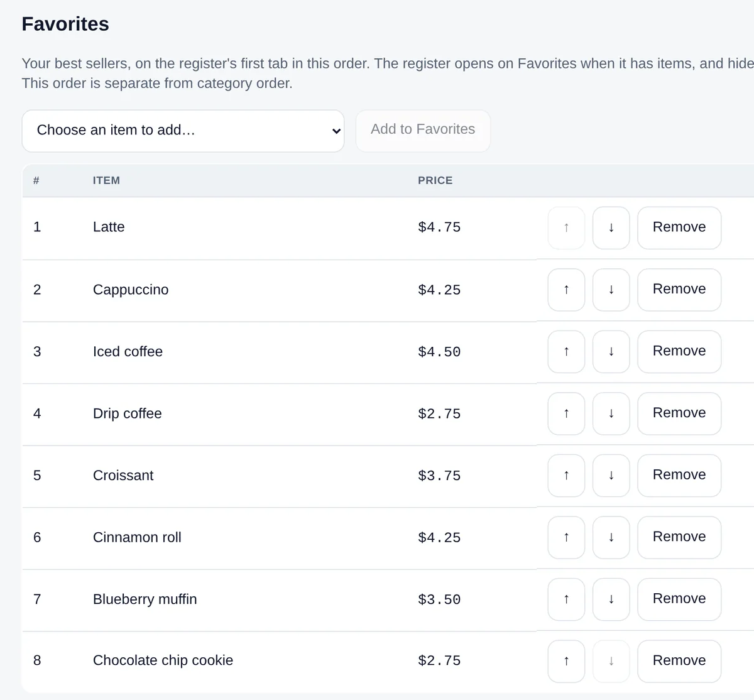Viewport: 754px width, 700px height.
Task: Click the PRICE column header
Action: click(435, 180)
